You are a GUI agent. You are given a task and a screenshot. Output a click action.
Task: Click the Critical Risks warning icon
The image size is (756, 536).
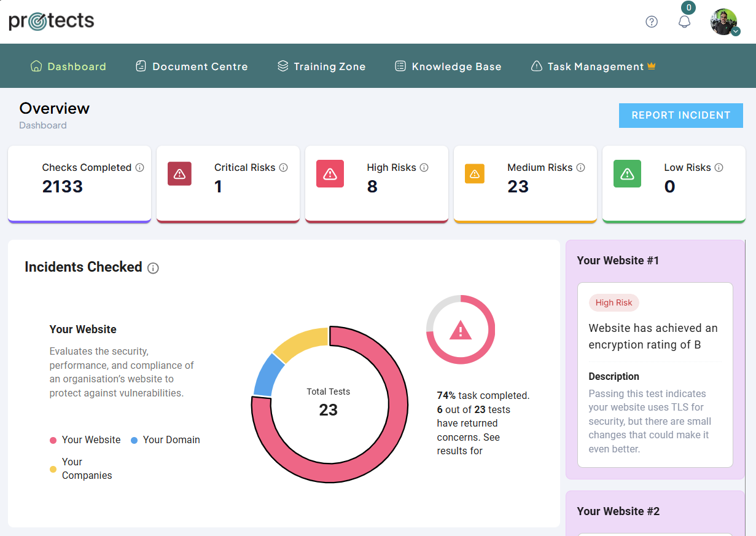[x=179, y=174]
